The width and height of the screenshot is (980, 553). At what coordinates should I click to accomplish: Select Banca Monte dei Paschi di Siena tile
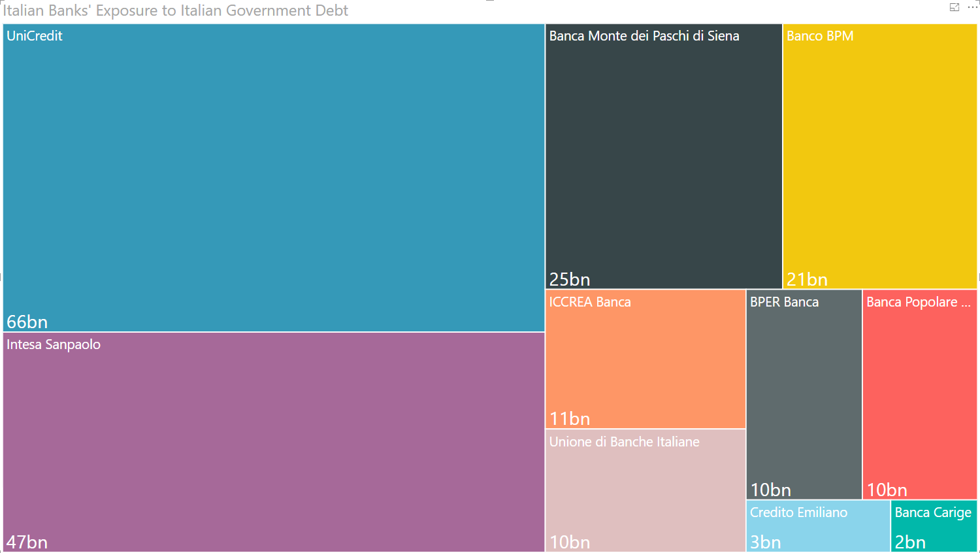point(664,156)
